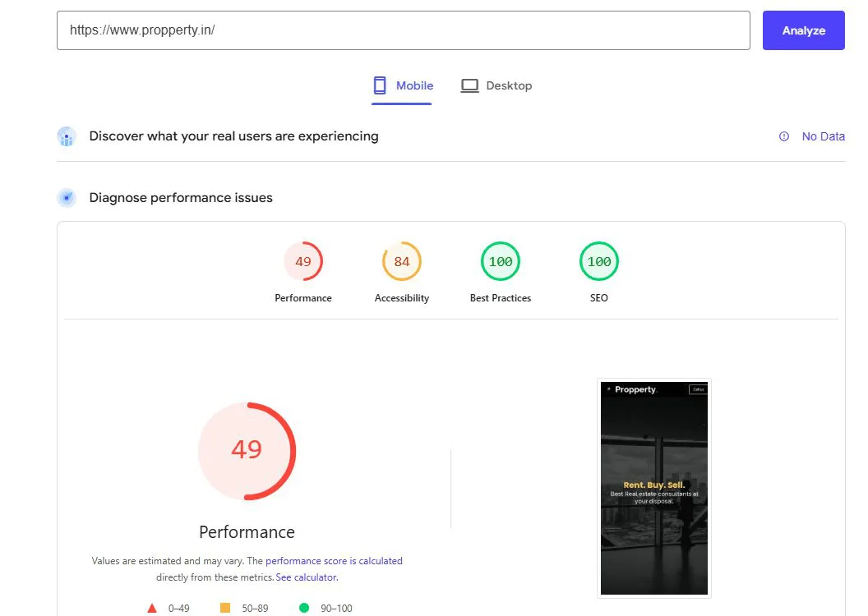Click the orange square 50–89 legend icon
The height and width of the screenshot is (616, 868).
[225, 608]
